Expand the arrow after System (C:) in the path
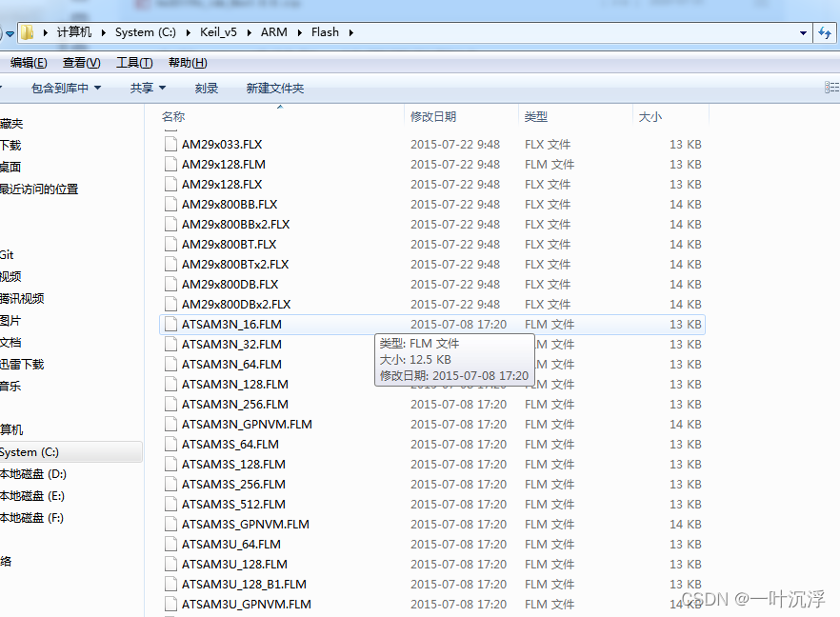The image size is (840, 617). tap(188, 32)
